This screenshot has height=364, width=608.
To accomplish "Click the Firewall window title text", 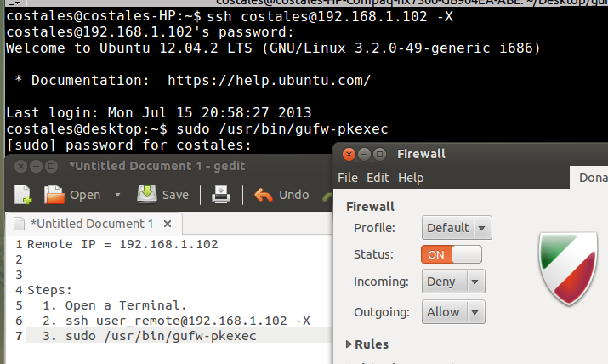I will (x=421, y=154).
